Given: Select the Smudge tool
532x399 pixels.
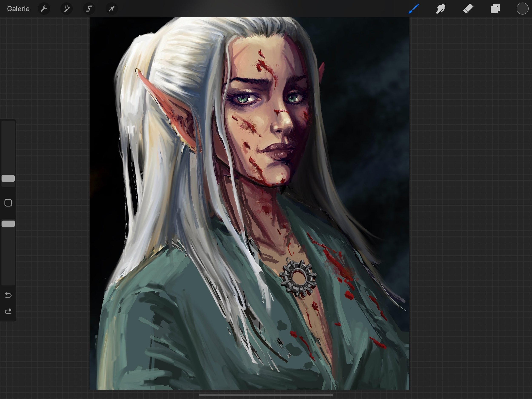Looking at the screenshot, I should point(441,9).
